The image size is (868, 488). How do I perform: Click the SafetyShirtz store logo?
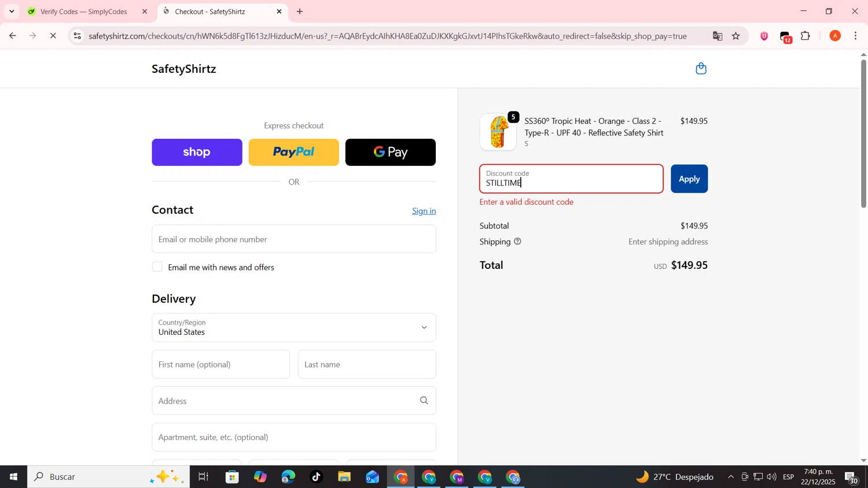coord(184,69)
